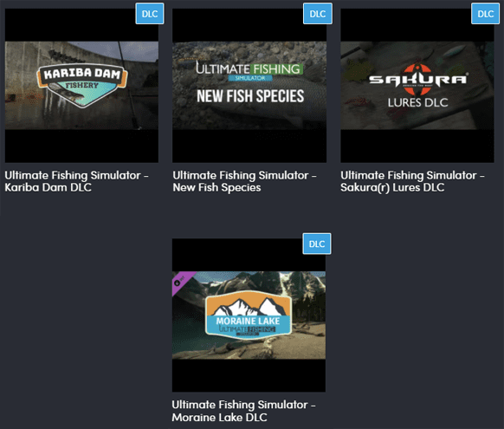Select the Kariba Dam Fishery shield logo
504x429 pixels.
[82, 86]
